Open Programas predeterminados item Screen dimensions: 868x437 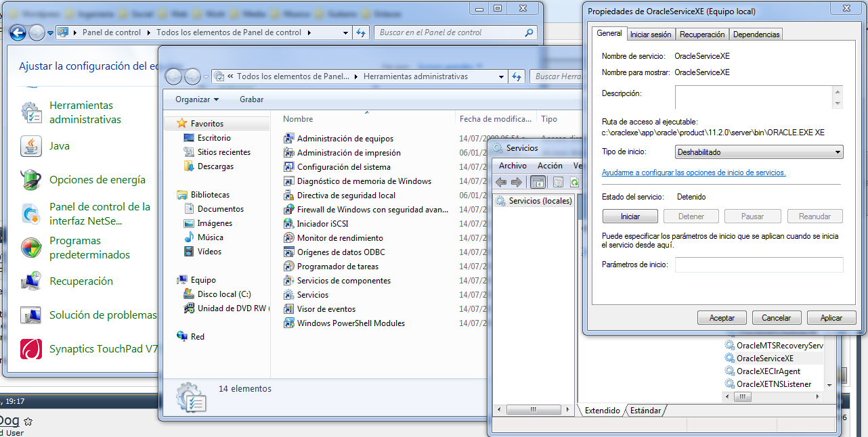click(x=89, y=248)
